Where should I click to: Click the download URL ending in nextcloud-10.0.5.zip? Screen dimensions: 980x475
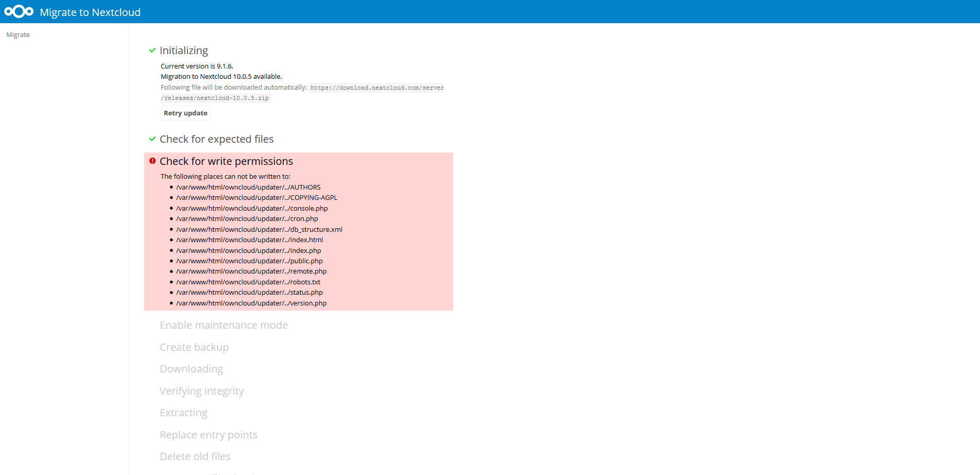click(302, 93)
